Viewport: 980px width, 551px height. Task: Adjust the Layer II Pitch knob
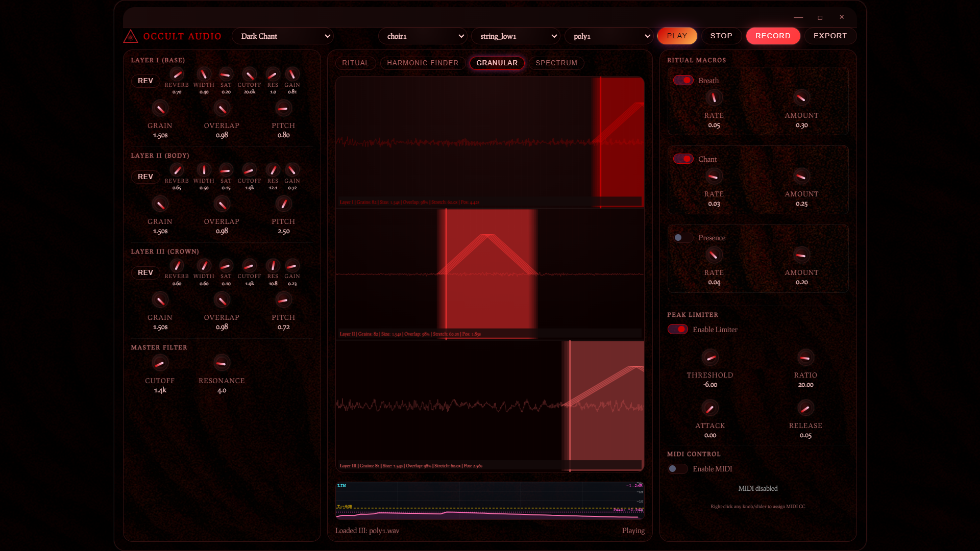click(284, 204)
